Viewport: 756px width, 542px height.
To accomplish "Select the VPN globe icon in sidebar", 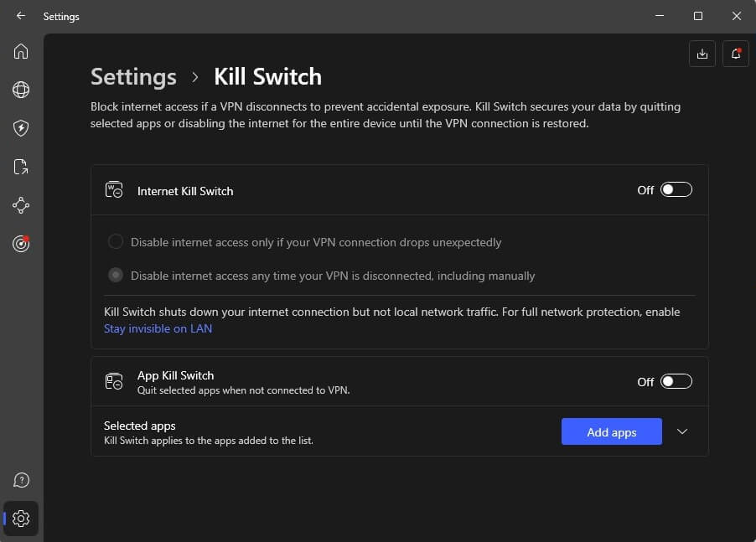I will [x=21, y=90].
